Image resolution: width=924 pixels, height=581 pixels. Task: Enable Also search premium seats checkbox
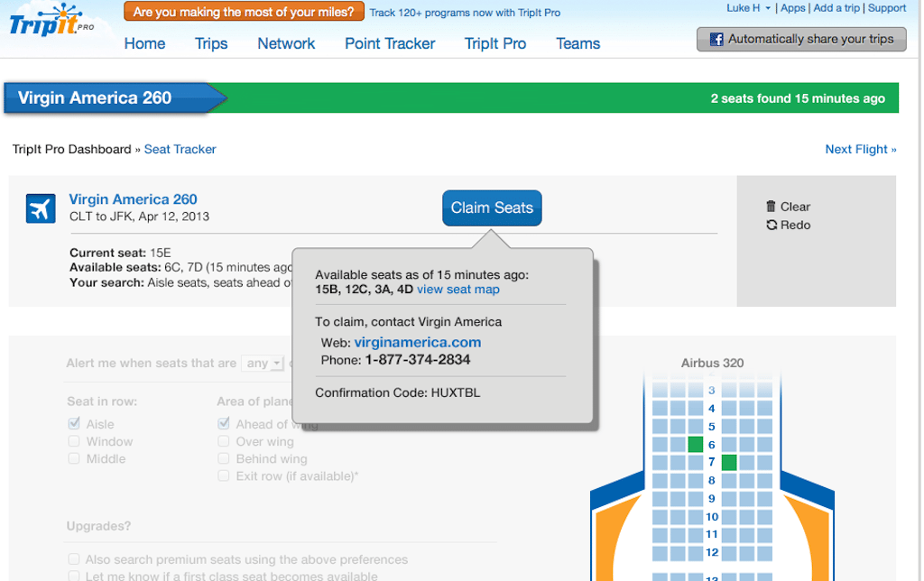coord(74,558)
